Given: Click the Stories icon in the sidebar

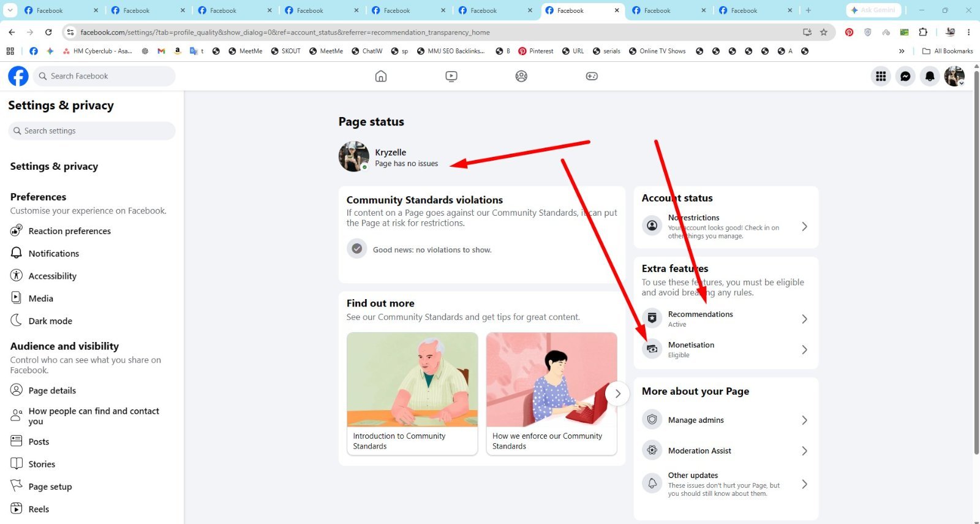Looking at the screenshot, I should (x=17, y=463).
